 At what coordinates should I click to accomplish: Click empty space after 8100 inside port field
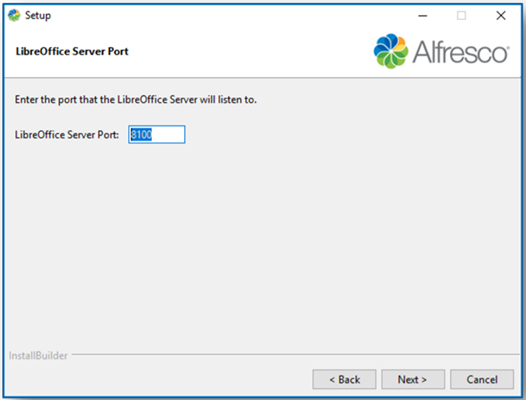pyautogui.click(x=168, y=135)
